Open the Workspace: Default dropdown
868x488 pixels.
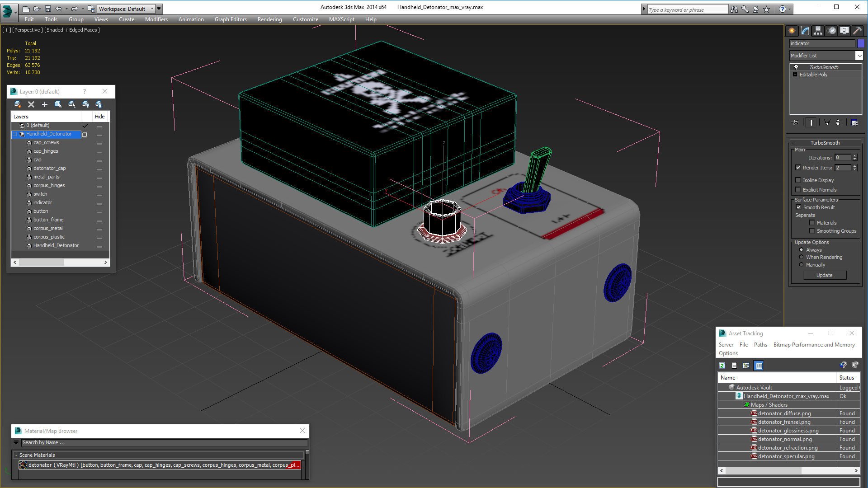126,9
